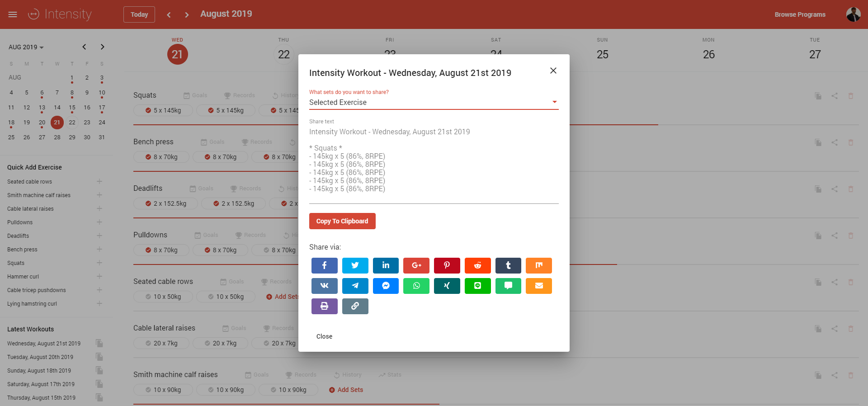Open the 'What sets do you want to share' dropdown
Image resolution: width=868 pixels, height=406 pixels.
point(434,102)
